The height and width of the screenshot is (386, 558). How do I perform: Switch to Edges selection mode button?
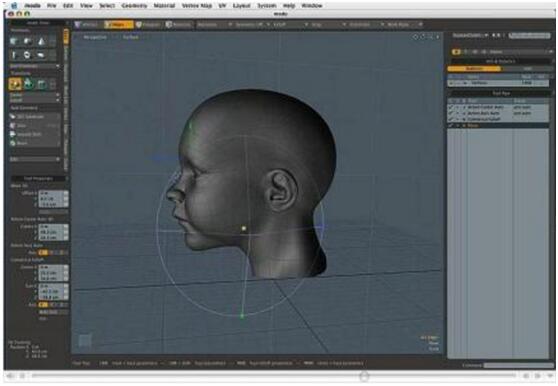point(119,24)
